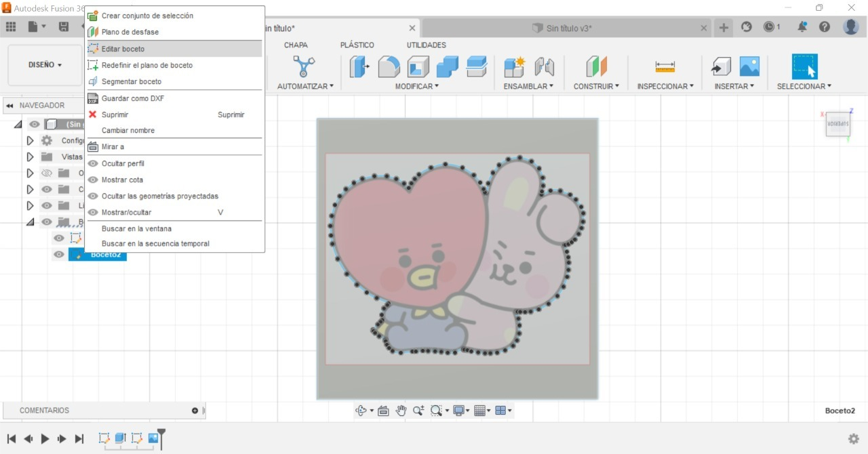Click the Zoom Window magnifier icon
The image size is (868, 454).
(436, 410)
